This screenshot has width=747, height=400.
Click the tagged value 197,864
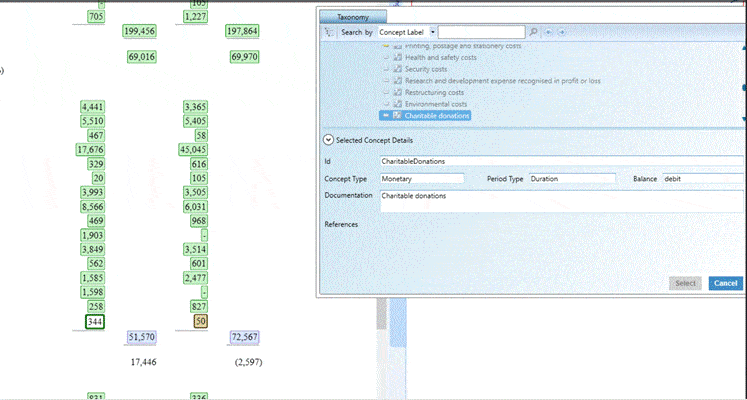coord(242,31)
